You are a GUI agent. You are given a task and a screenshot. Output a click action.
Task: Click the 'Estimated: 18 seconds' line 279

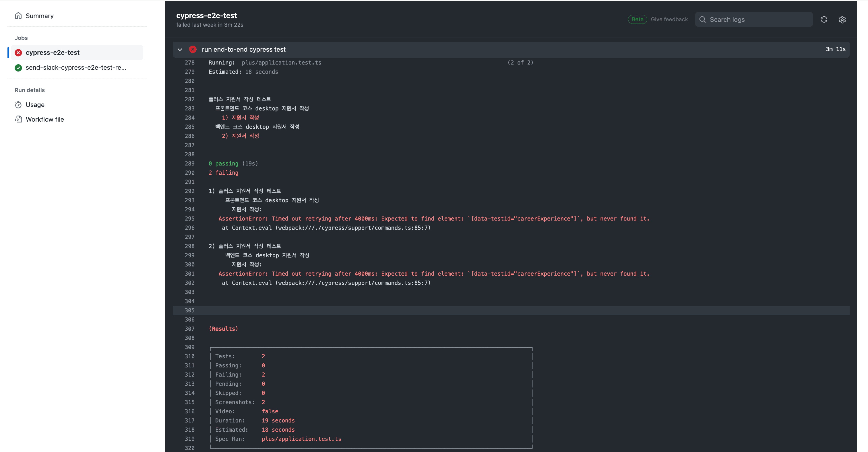coord(243,72)
